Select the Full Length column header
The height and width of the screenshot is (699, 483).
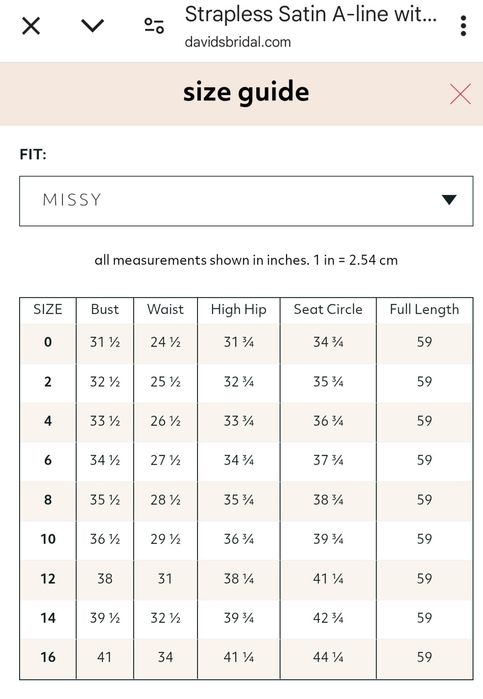[x=424, y=310]
